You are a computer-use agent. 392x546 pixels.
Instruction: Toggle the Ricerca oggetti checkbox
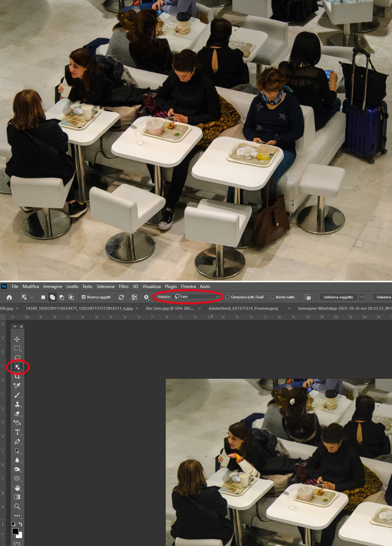[x=84, y=297]
